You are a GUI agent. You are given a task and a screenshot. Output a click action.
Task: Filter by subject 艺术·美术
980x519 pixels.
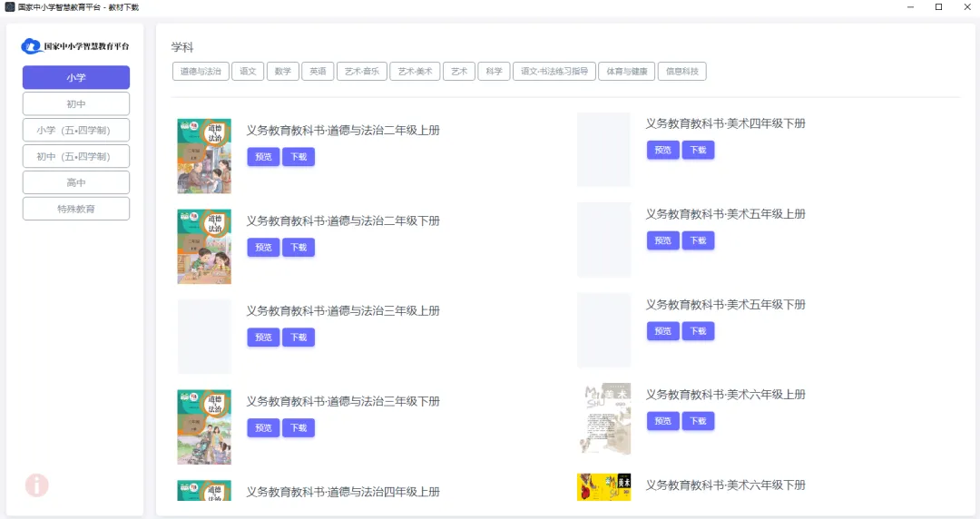415,72
